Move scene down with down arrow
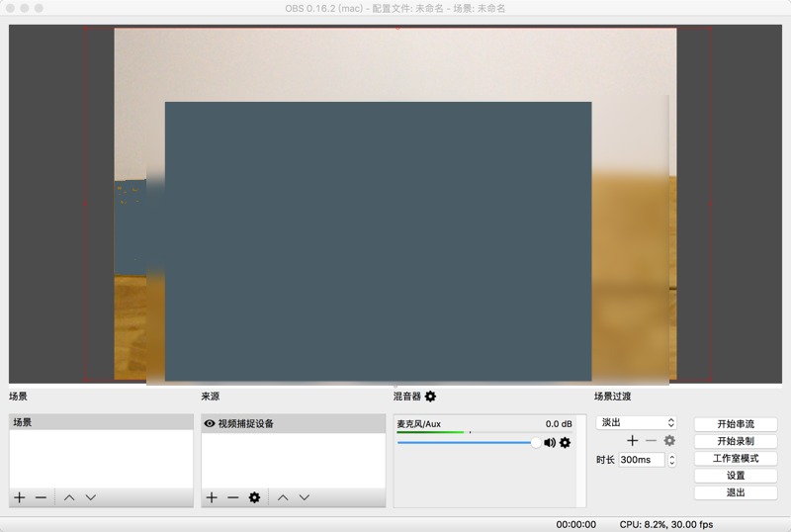791x532 pixels. pyautogui.click(x=91, y=497)
